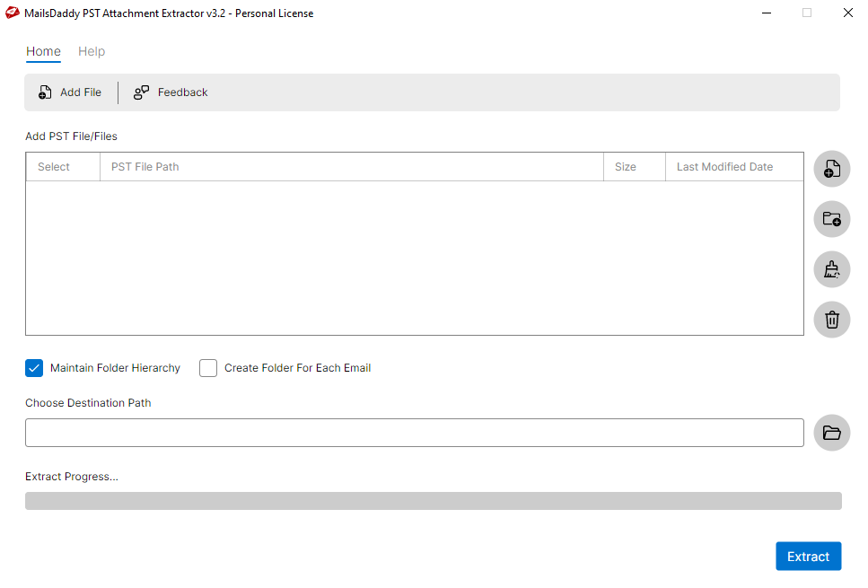Click the Size column header
868x588 pixels.
(x=635, y=167)
